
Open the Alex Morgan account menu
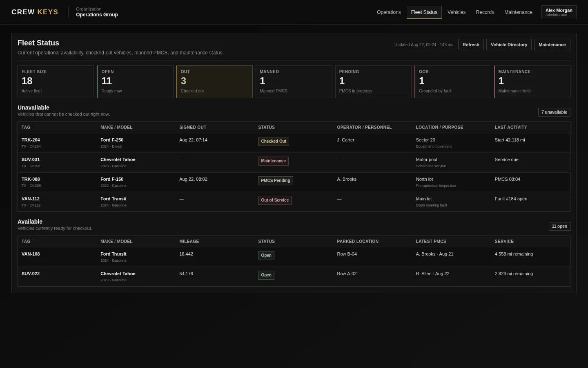pyautogui.click(x=559, y=12)
